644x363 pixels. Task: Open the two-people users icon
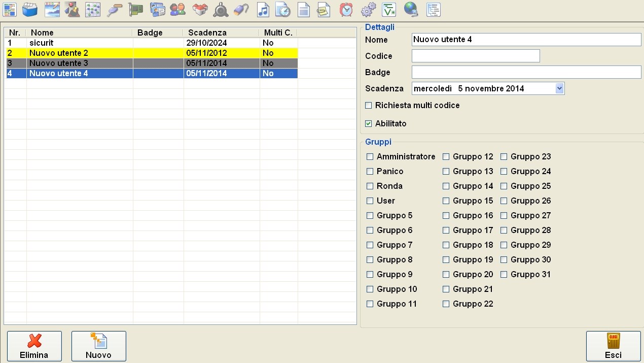177,9
